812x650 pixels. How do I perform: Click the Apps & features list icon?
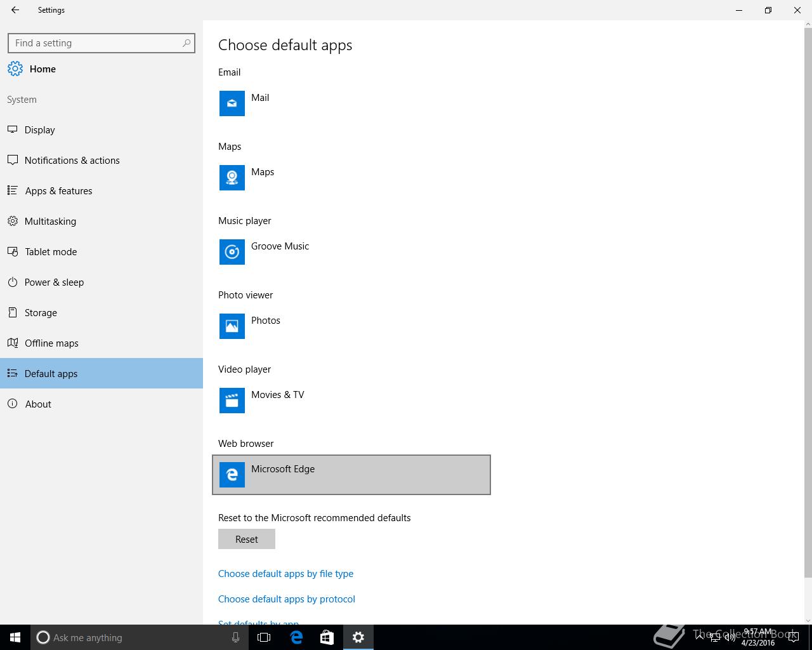click(13, 190)
